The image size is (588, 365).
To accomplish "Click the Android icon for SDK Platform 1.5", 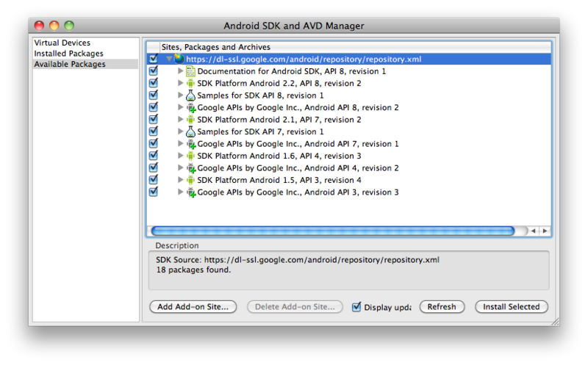I will [x=190, y=180].
